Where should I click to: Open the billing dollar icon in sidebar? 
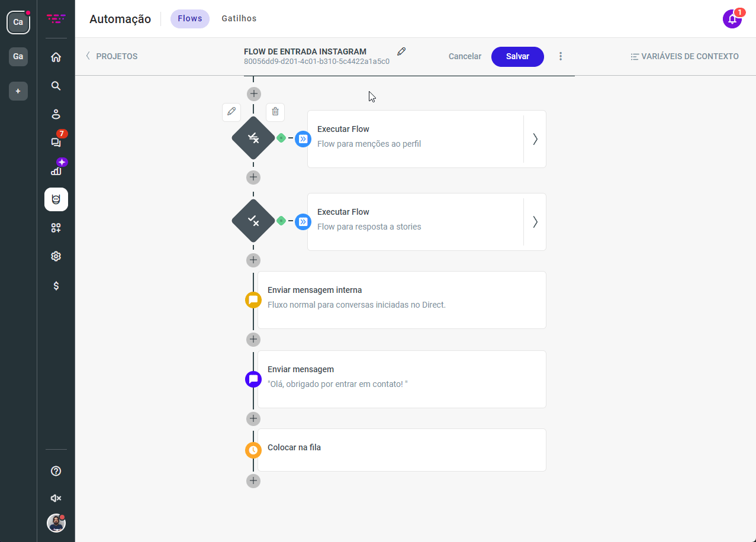coord(56,286)
